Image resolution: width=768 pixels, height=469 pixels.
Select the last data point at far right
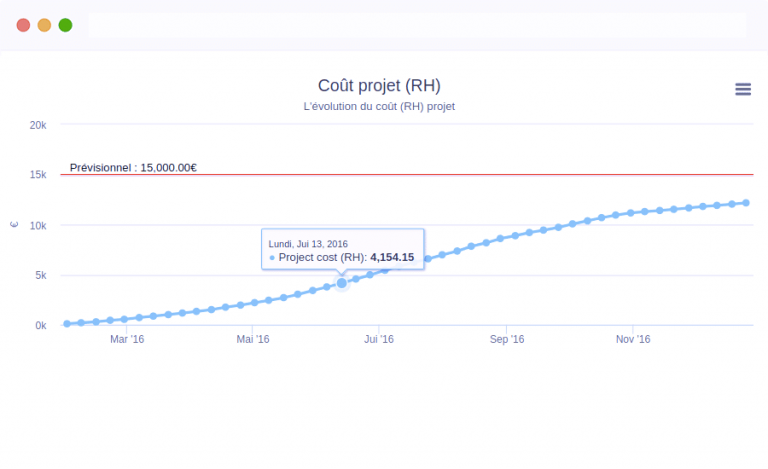[x=746, y=203]
